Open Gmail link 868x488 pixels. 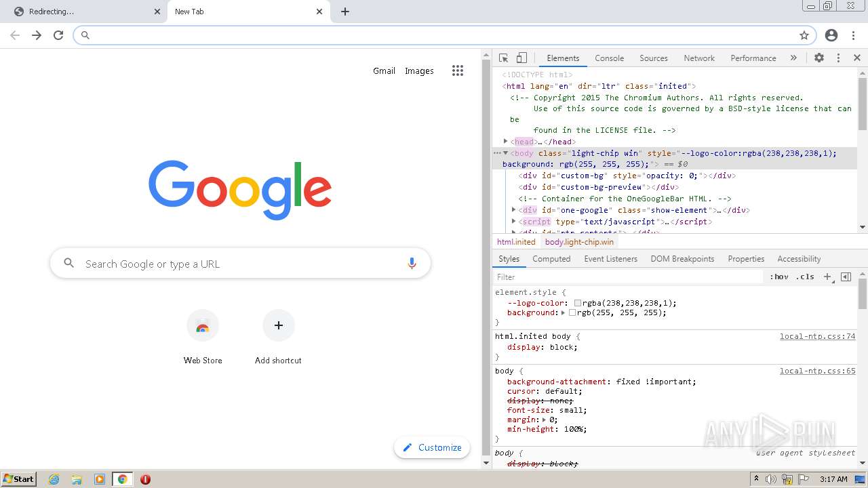pos(384,70)
